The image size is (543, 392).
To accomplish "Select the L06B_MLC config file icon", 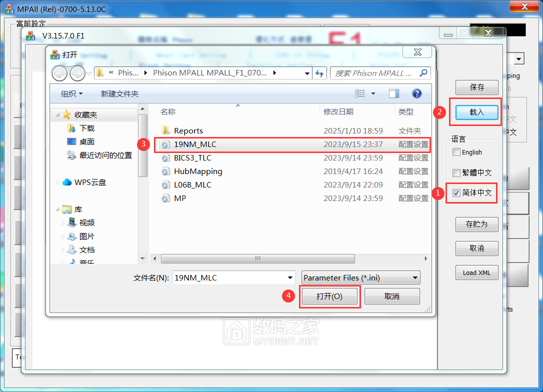I will coord(166,185).
